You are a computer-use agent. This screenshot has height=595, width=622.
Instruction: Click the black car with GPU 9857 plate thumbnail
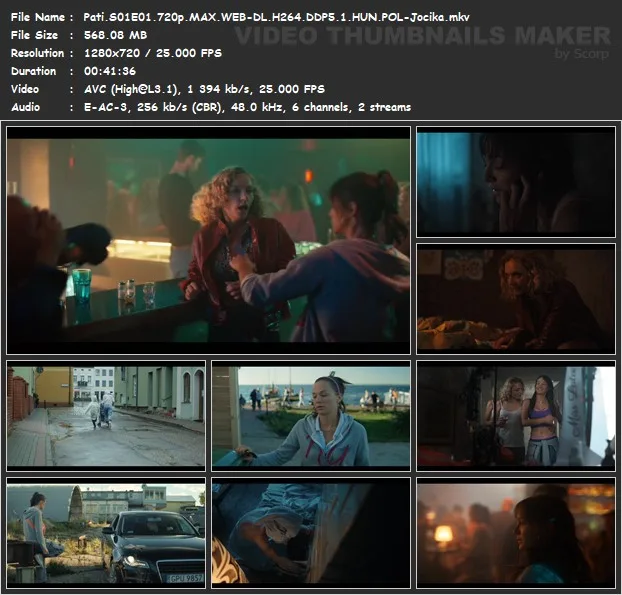pos(106,533)
